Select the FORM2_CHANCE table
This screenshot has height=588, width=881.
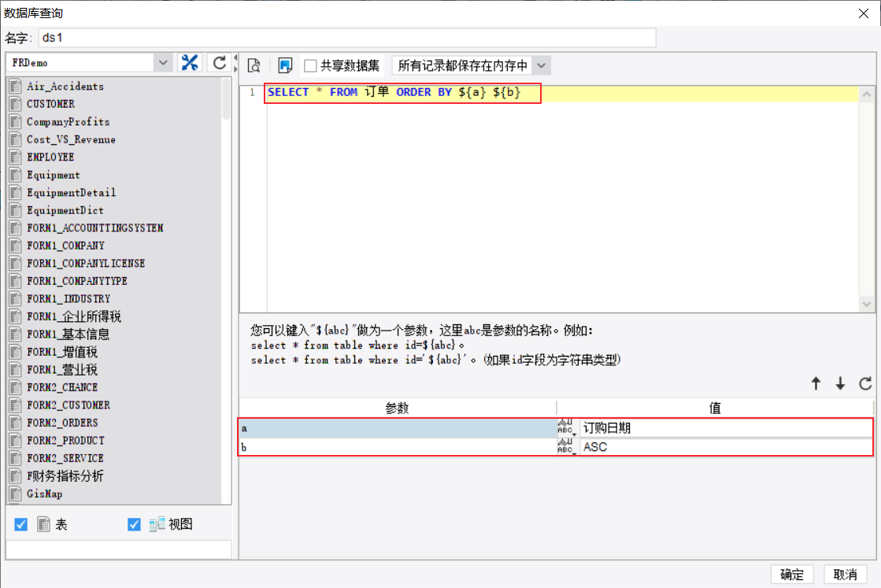click(x=62, y=387)
